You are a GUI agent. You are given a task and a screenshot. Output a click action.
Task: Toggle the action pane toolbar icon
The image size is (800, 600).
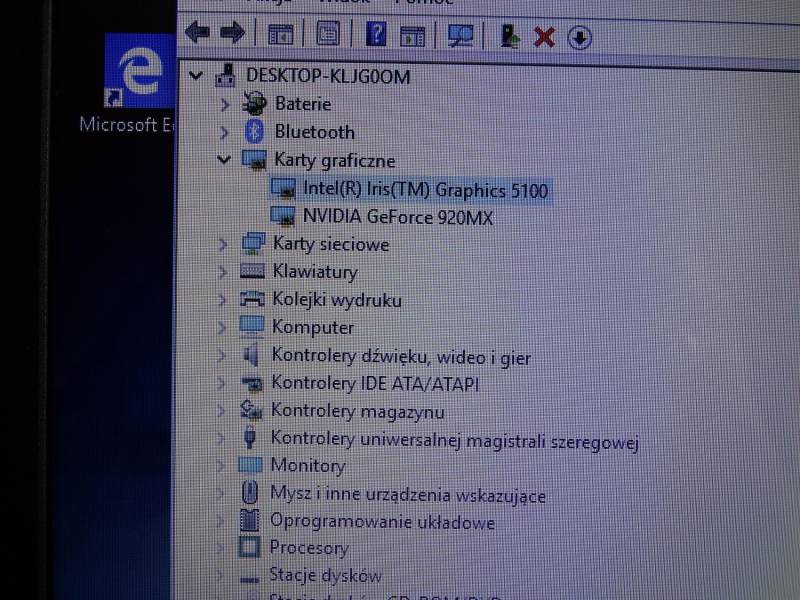point(412,36)
